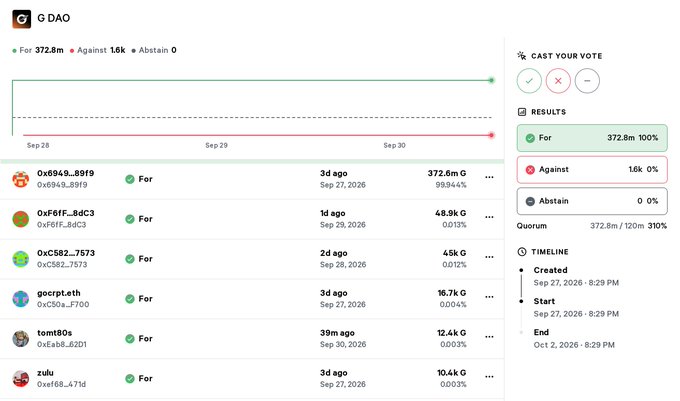Click the green For check icon in 0xF6fF...8dC3 row
The height and width of the screenshot is (401, 680).
tap(130, 219)
